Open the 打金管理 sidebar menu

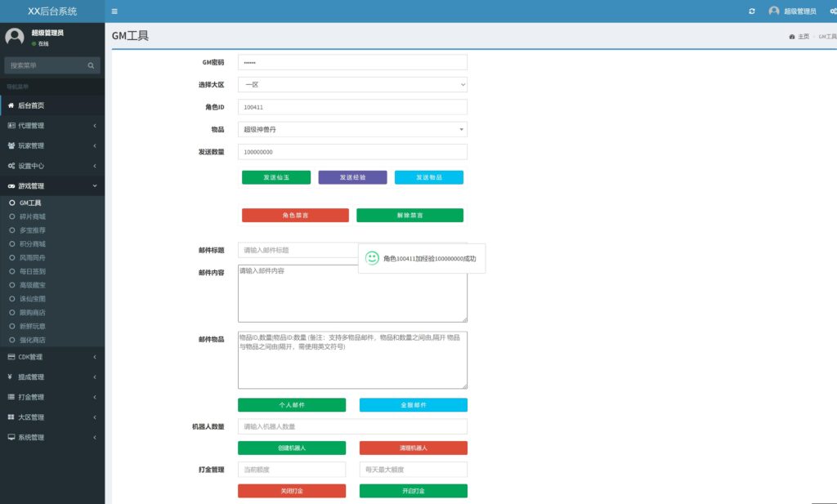pos(49,397)
